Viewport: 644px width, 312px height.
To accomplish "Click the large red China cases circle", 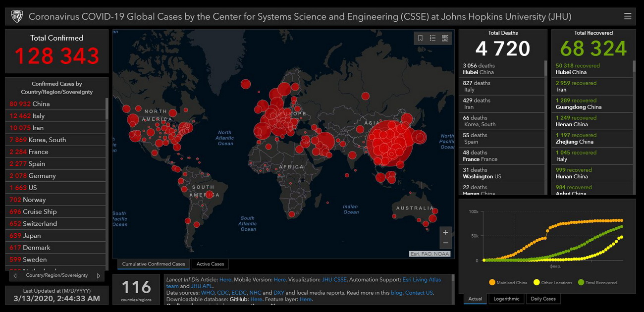I will [390, 143].
